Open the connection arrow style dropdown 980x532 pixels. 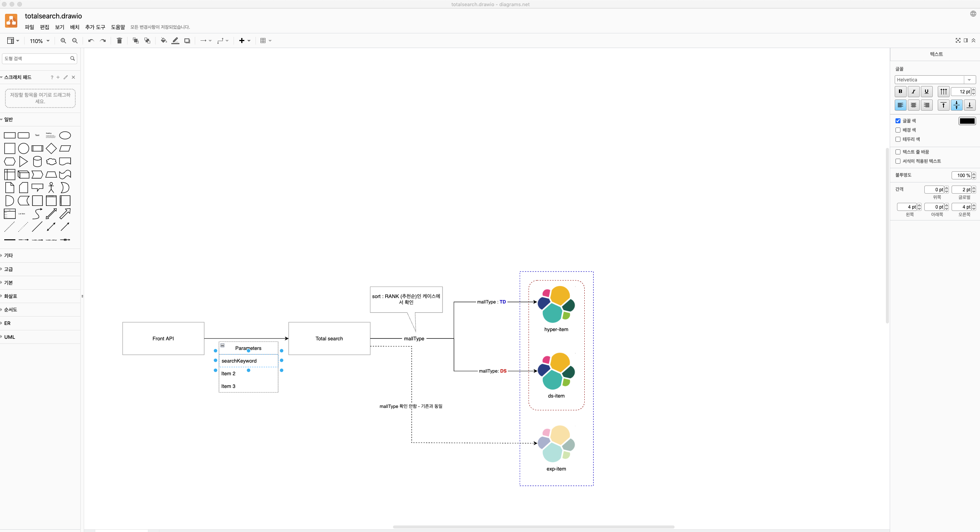click(x=206, y=41)
